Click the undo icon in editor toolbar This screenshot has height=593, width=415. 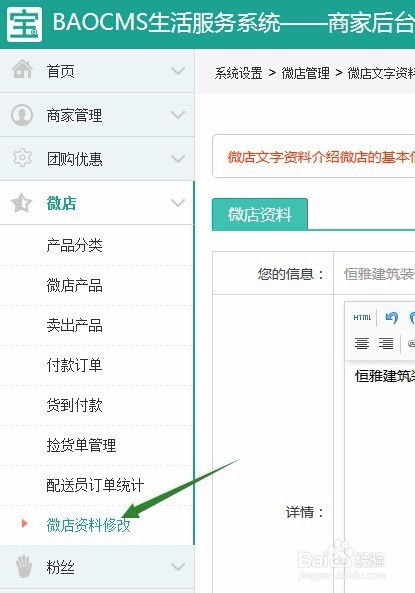coord(392,318)
